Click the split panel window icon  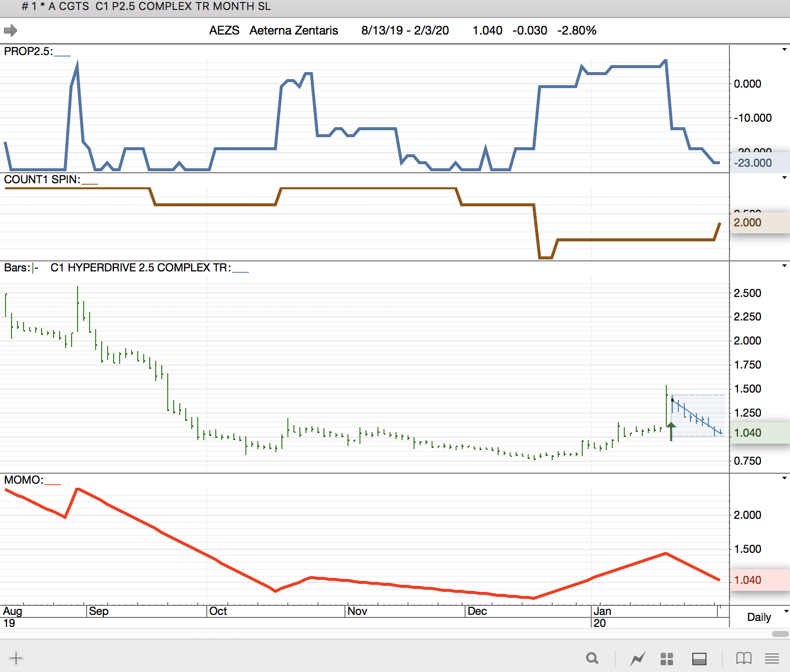(x=699, y=658)
